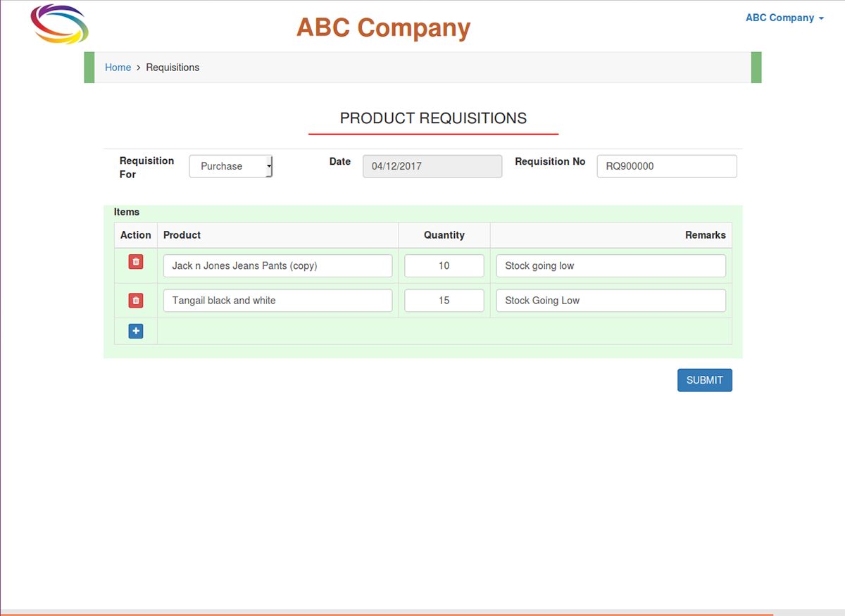845x616 pixels.
Task: Focus the Requisition No input field
Action: [x=666, y=166]
